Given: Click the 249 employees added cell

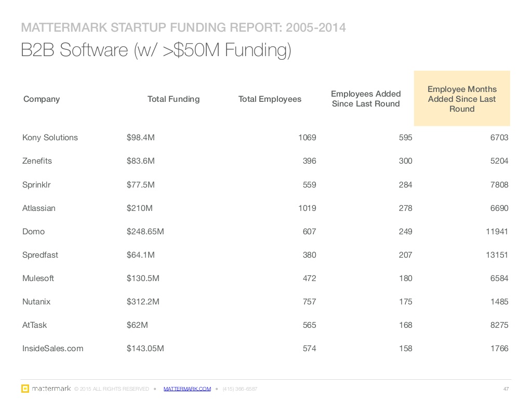Looking at the screenshot, I should 405,231.
